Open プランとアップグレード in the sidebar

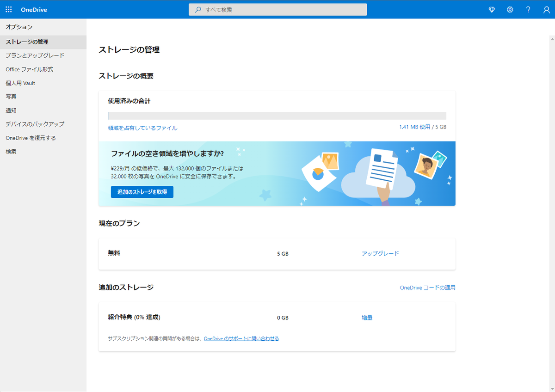[43, 55]
